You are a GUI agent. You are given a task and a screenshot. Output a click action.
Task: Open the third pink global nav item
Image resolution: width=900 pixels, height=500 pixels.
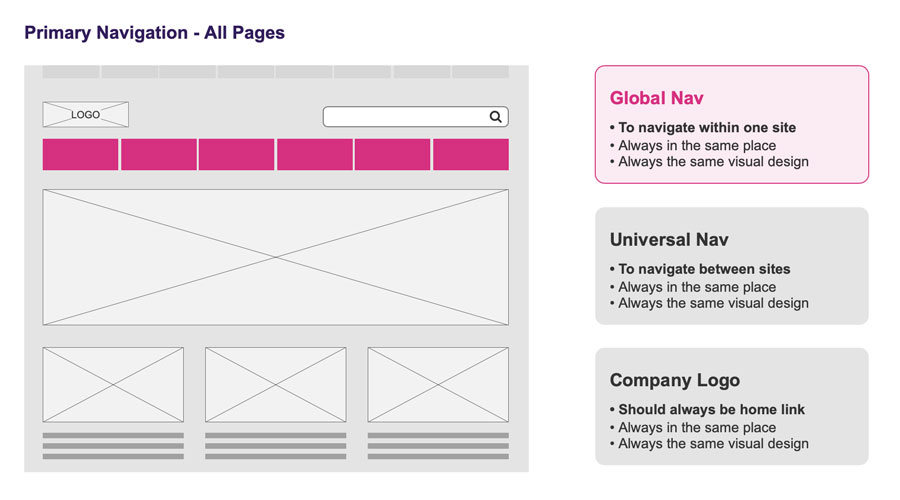pos(236,155)
